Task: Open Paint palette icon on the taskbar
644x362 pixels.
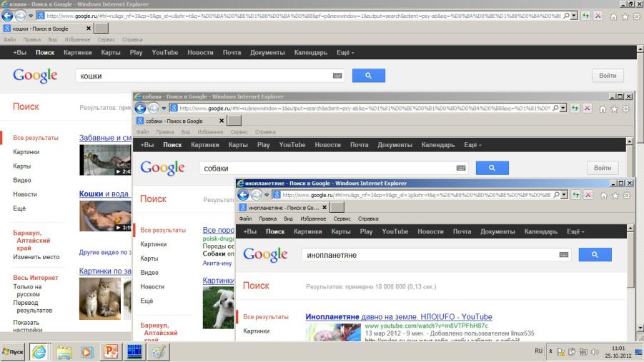Action: pyautogui.click(x=159, y=352)
